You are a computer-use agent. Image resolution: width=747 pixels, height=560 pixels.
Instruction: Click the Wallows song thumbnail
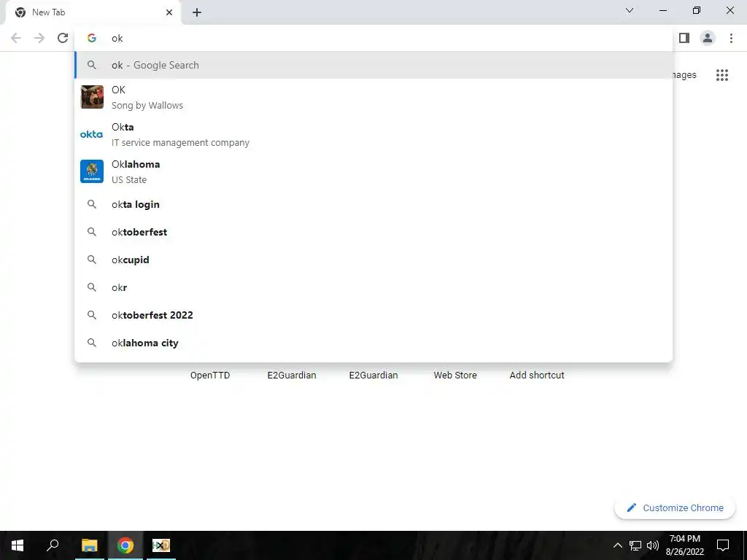pyautogui.click(x=92, y=97)
